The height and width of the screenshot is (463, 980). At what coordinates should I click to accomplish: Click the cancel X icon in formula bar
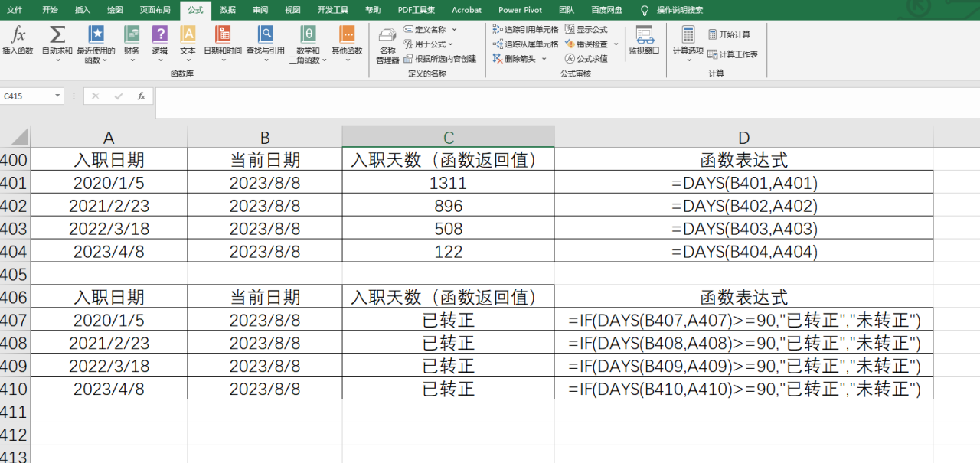click(96, 96)
